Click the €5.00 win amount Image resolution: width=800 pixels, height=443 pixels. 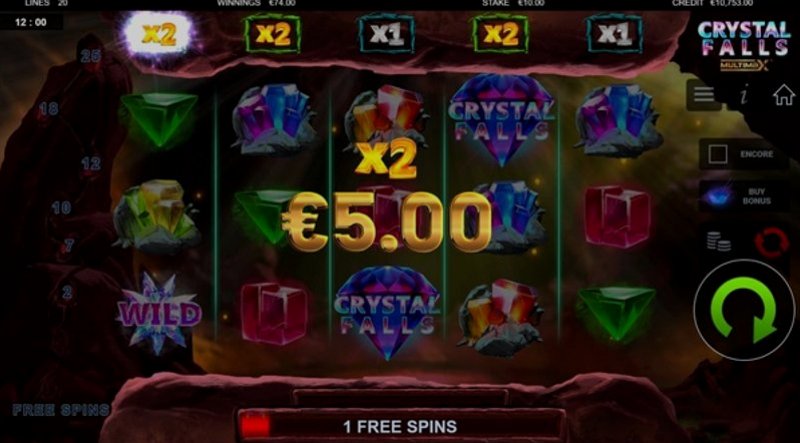point(387,222)
